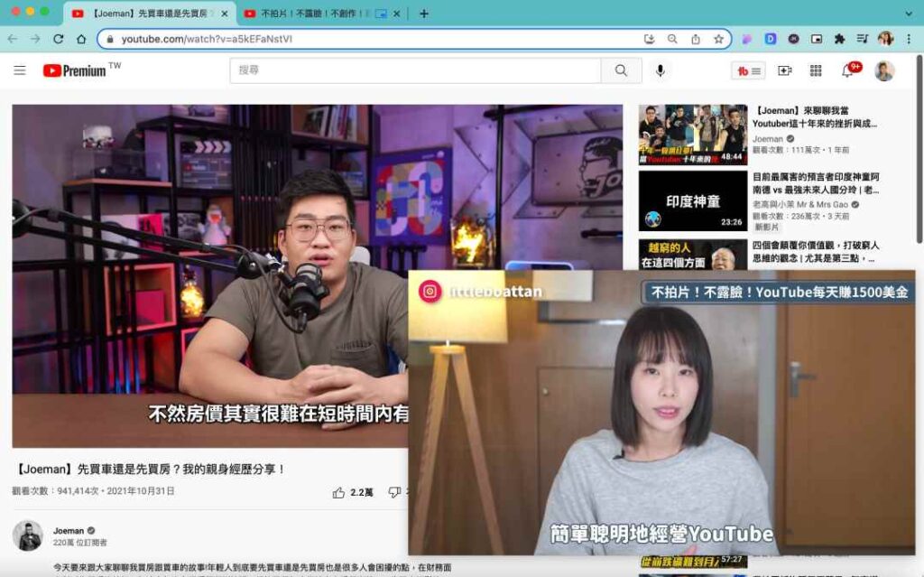This screenshot has width=924, height=577.
Task: Start voice search with the microphone icon
Action: (x=660, y=70)
